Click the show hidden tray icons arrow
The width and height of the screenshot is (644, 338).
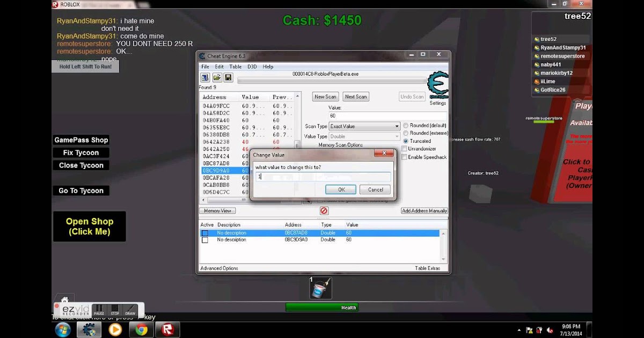tap(518, 330)
